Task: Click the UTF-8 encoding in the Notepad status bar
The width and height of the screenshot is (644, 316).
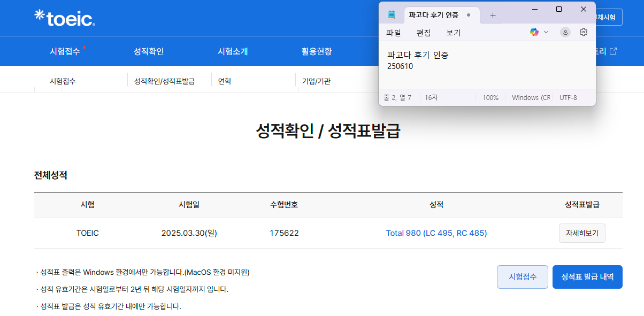Action: click(568, 98)
